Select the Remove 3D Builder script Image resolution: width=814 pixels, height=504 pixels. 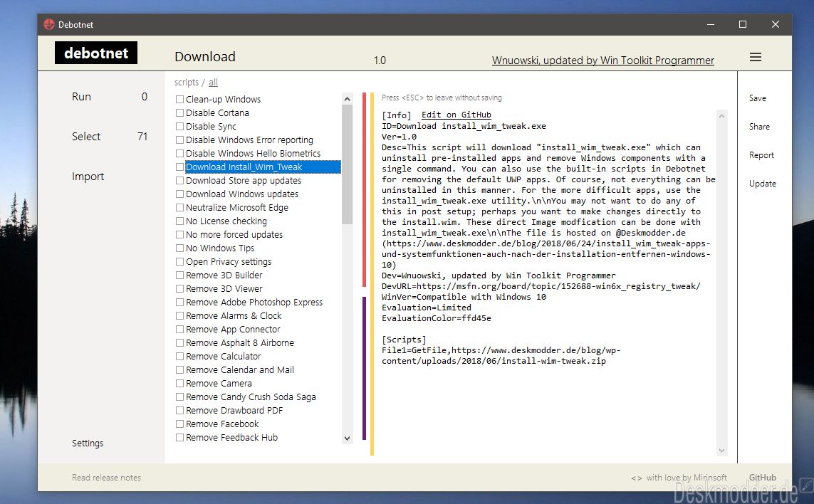224,275
